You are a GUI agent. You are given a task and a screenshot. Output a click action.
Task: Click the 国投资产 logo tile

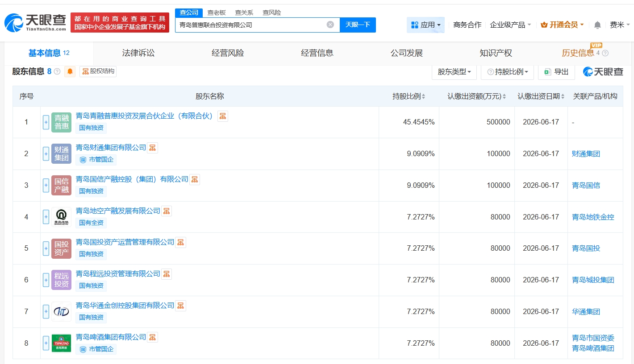(61, 248)
